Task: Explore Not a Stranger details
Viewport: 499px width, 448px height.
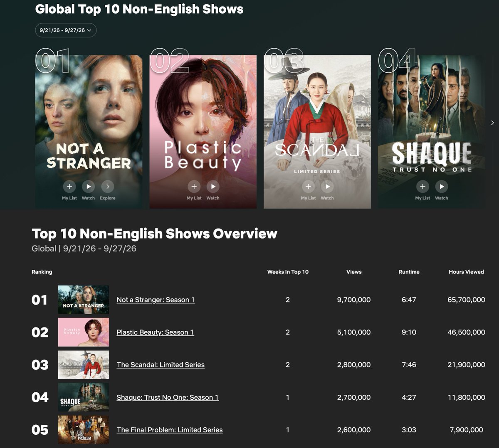Action: coord(107,187)
